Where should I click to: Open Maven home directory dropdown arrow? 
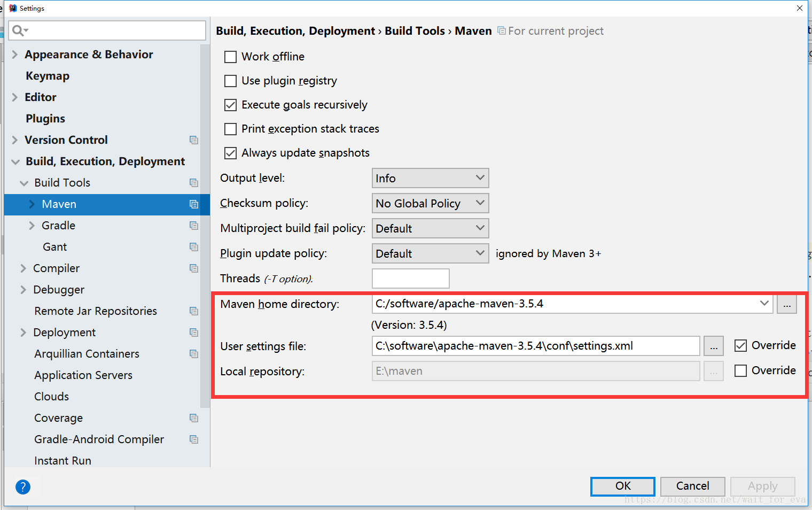pos(764,303)
